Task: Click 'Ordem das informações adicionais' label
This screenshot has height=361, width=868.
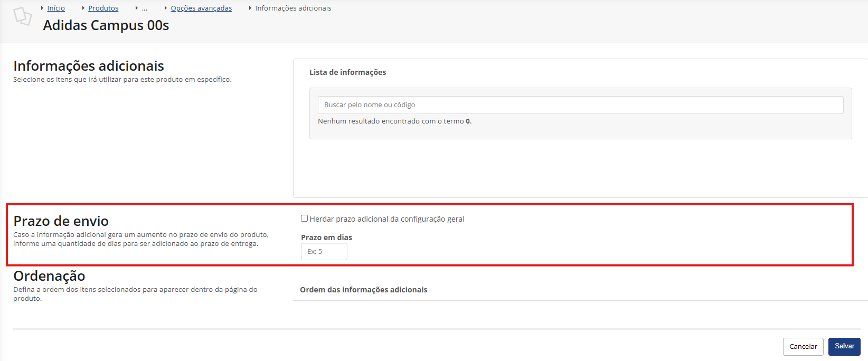Action: click(x=364, y=290)
